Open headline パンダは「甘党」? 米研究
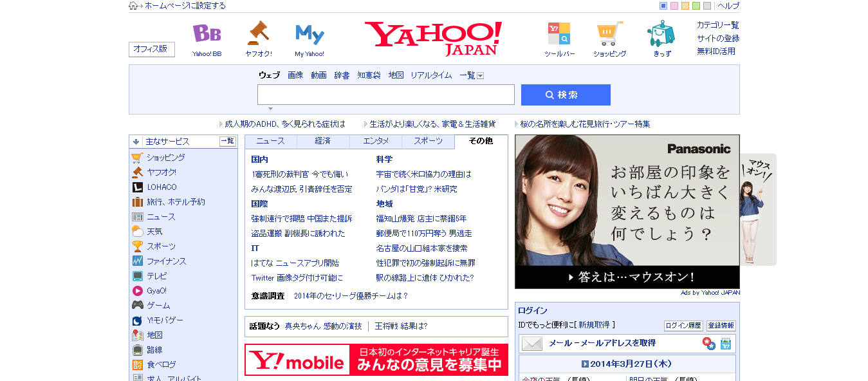The image size is (868, 381). [416, 189]
